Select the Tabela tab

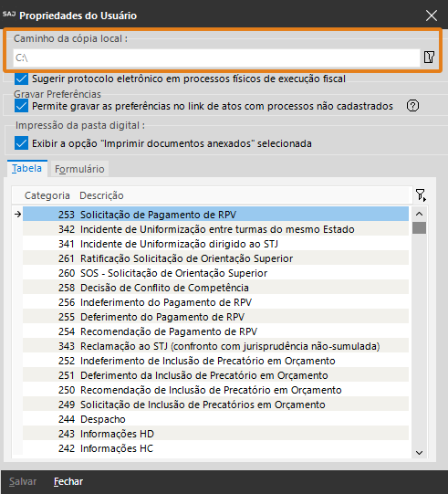26,168
